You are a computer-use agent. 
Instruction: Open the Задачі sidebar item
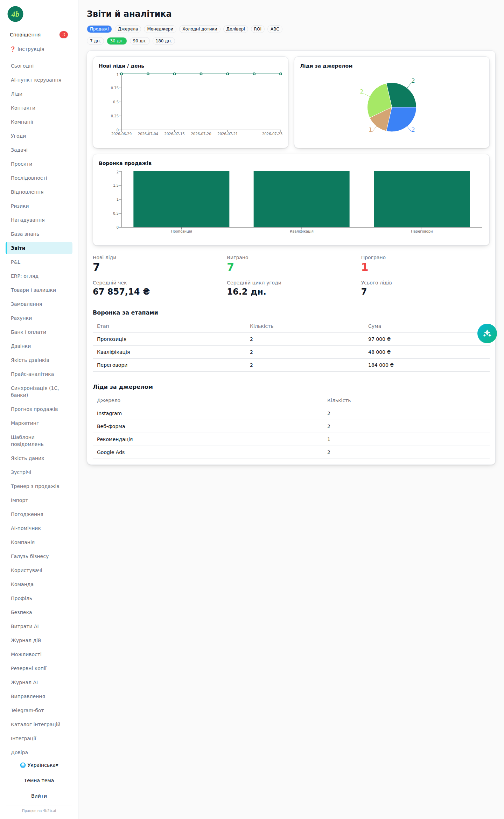pos(39,150)
